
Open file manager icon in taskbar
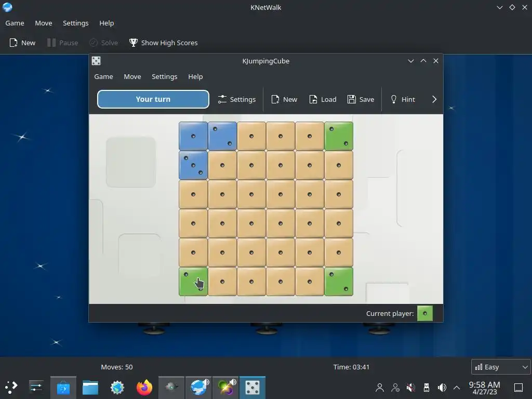click(90, 388)
